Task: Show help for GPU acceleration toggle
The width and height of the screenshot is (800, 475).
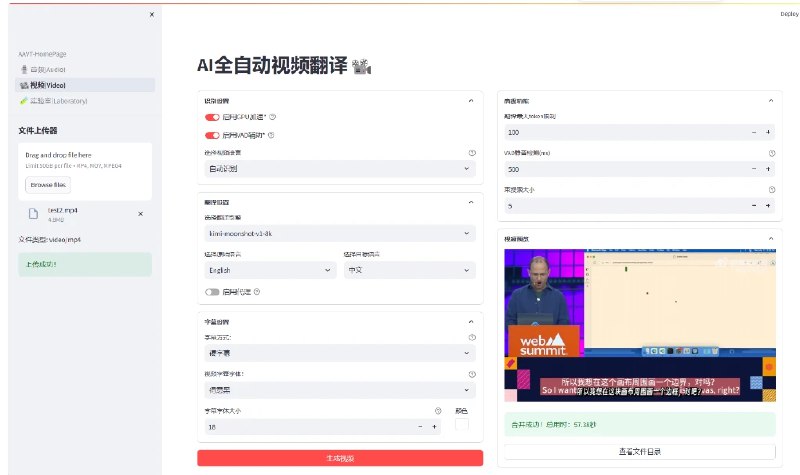Action: tap(272, 117)
